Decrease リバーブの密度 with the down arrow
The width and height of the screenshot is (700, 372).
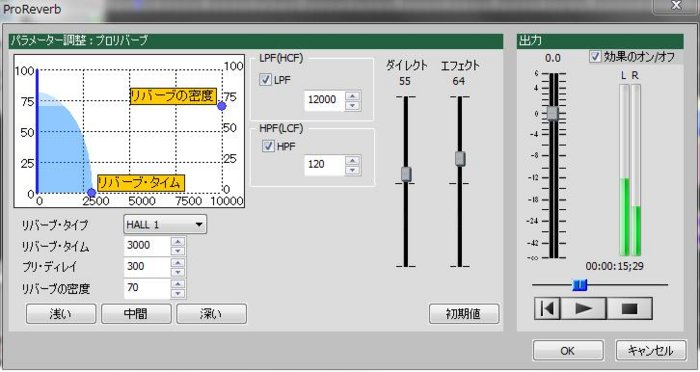tap(178, 293)
